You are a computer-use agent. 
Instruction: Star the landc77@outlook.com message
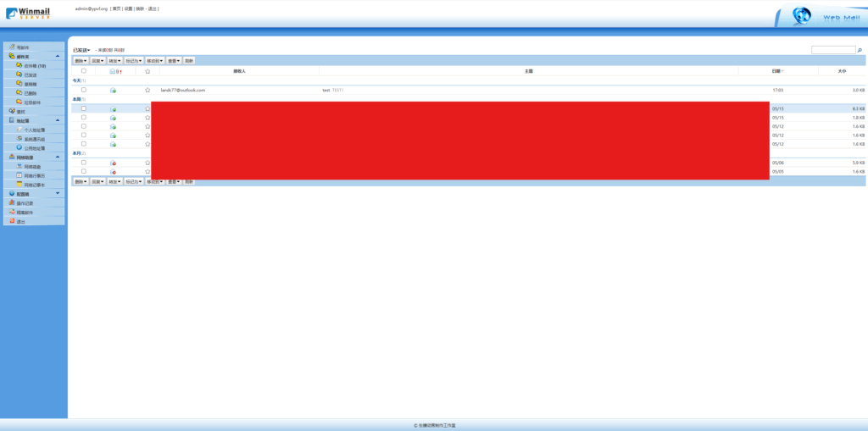[147, 90]
